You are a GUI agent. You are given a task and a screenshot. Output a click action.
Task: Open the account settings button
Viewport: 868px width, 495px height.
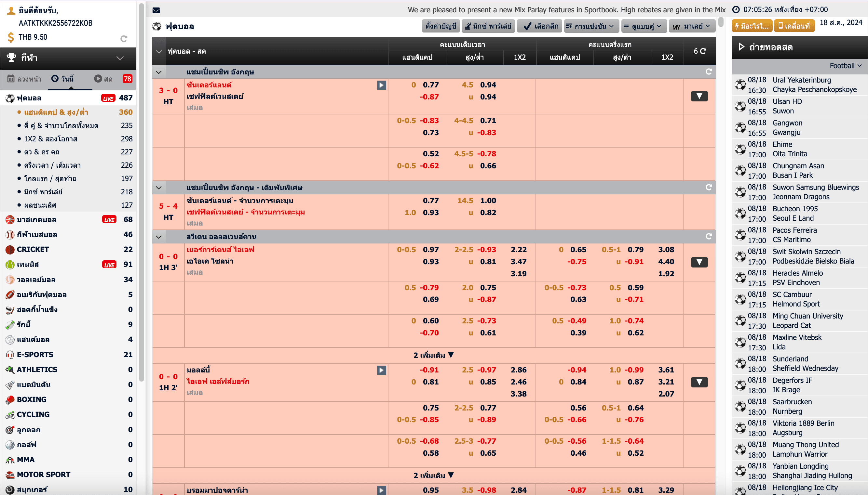[441, 26]
